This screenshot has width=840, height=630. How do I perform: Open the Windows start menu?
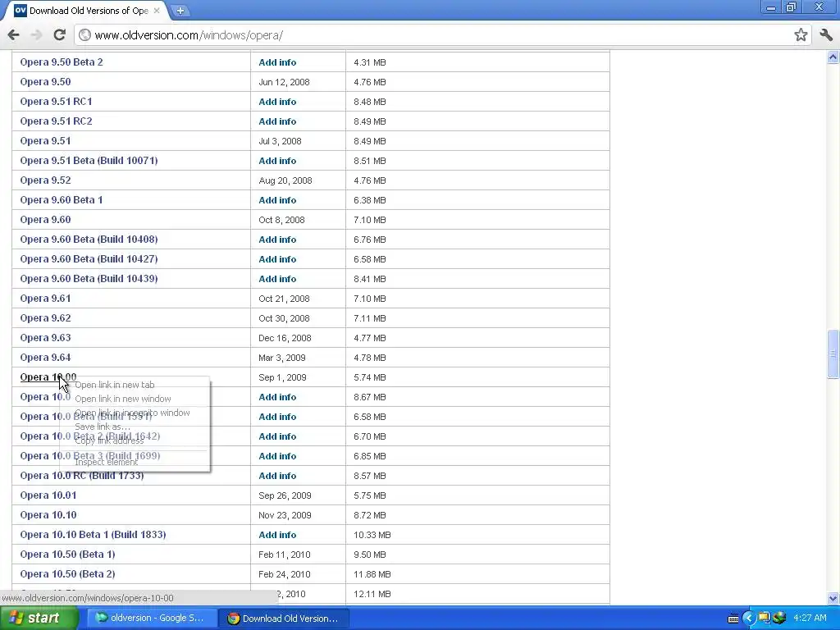click(39, 619)
